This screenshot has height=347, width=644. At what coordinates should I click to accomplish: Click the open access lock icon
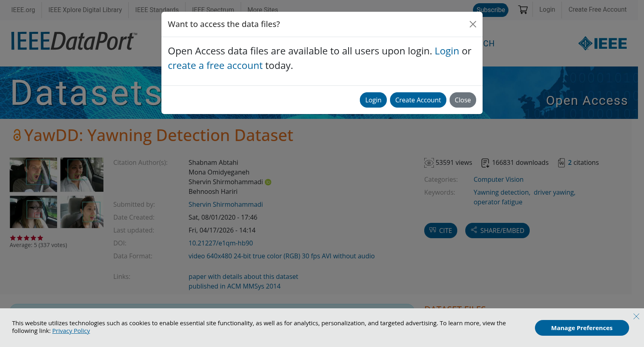tap(17, 135)
